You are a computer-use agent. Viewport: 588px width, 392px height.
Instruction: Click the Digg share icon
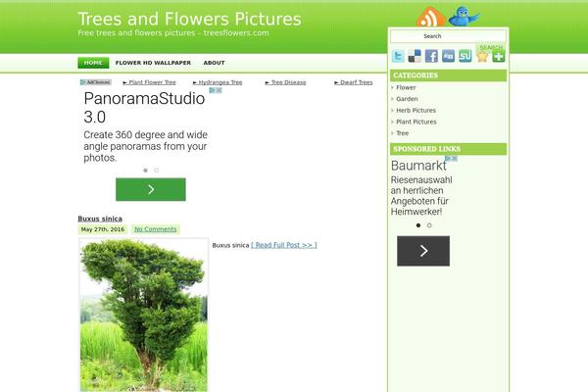click(x=448, y=56)
